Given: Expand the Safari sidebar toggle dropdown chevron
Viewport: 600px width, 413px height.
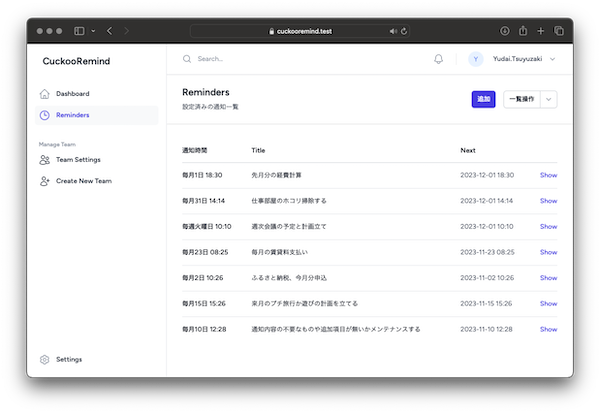Looking at the screenshot, I should pyautogui.click(x=92, y=31).
